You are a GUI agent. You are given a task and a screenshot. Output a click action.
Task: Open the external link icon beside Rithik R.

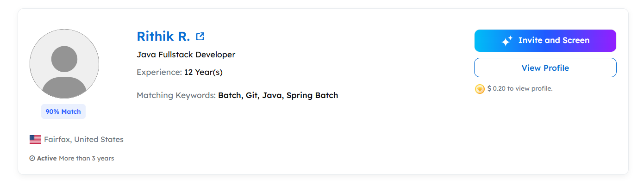click(200, 37)
